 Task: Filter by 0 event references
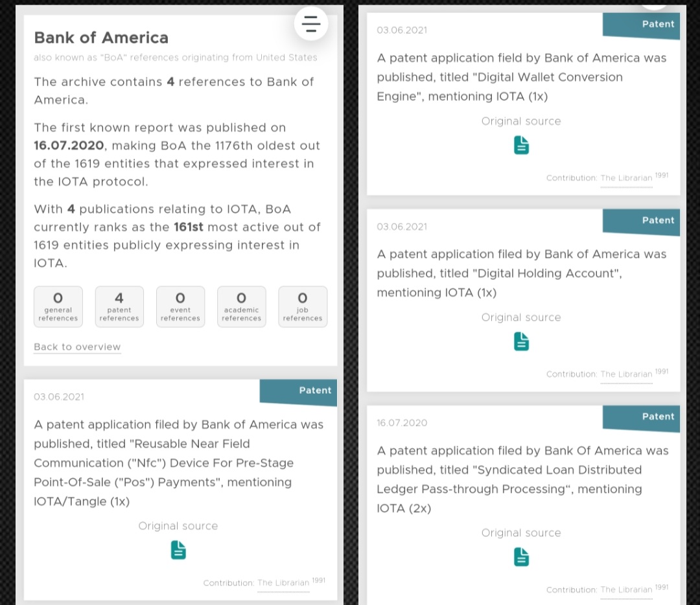coord(180,306)
